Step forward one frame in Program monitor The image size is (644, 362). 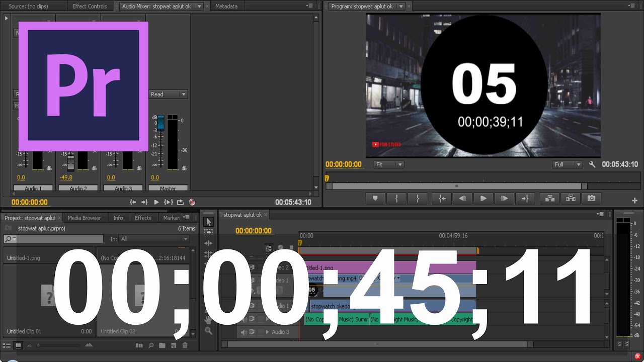(x=504, y=199)
